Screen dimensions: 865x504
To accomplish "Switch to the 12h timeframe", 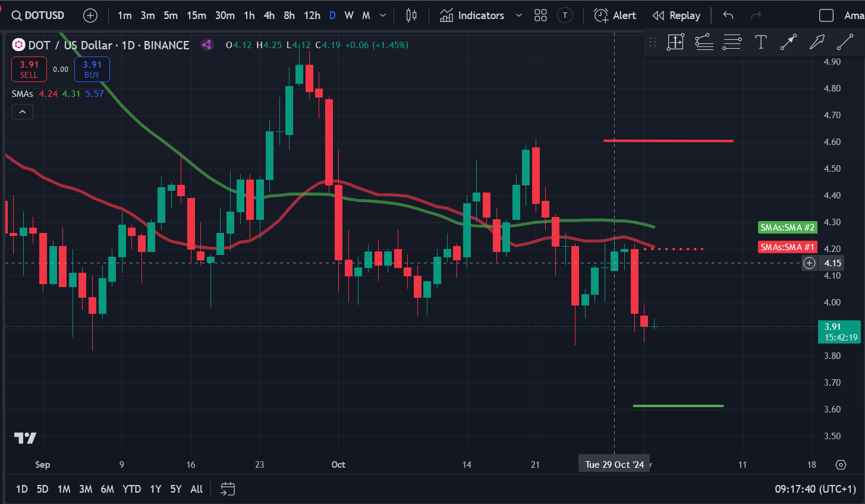I will click(312, 15).
